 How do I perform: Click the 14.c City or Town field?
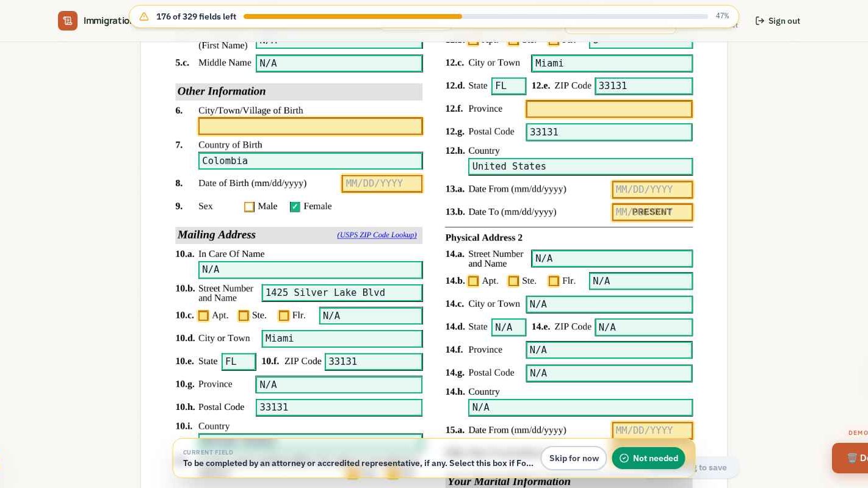click(609, 304)
